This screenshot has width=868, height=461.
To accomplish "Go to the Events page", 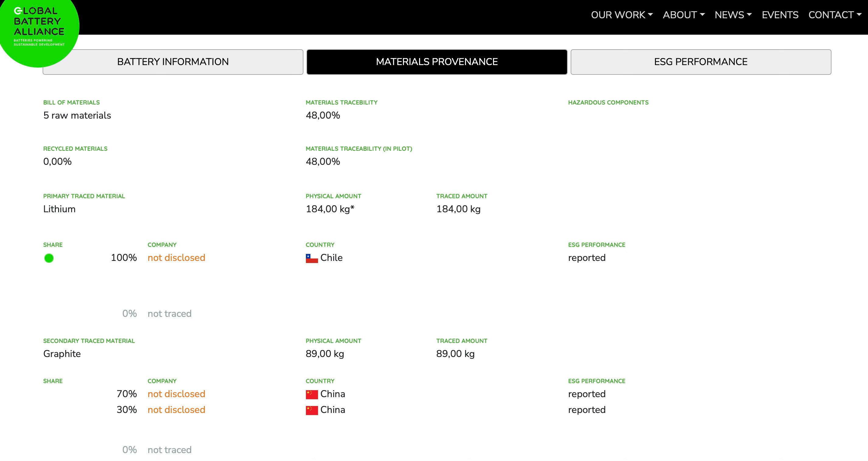I will click(x=780, y=15).
